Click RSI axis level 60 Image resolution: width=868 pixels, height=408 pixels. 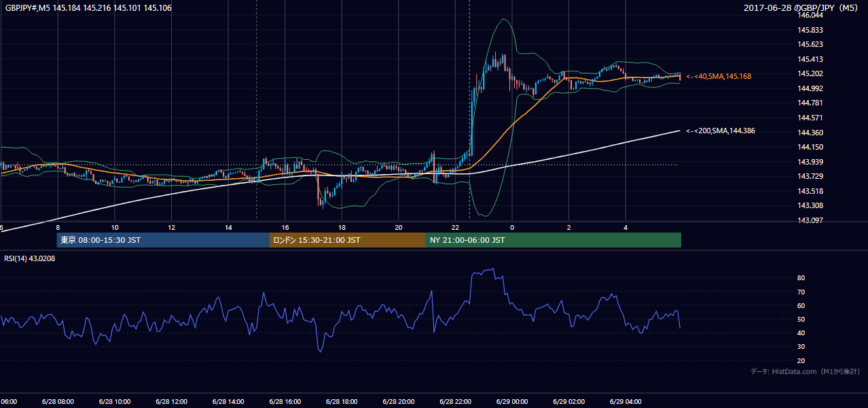[x=801, y=305]
